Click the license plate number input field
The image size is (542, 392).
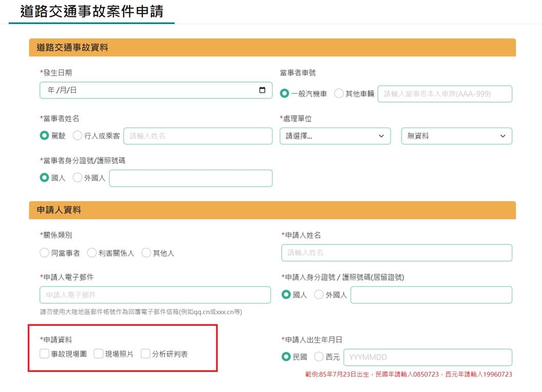coord(445,94)
